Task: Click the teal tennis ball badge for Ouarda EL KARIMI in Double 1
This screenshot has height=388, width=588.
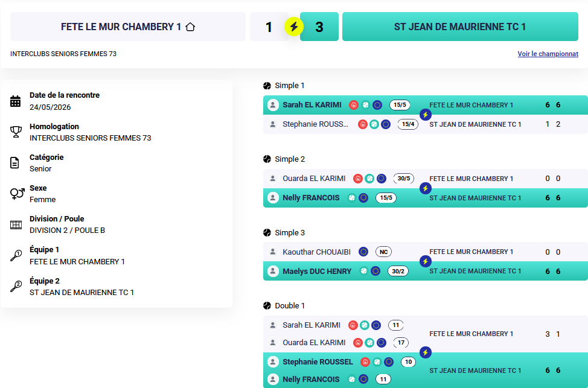Action: coord(369,343)
